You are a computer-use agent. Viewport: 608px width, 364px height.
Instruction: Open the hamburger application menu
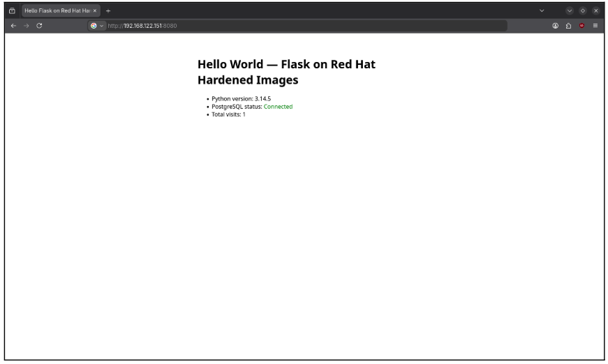595,26
